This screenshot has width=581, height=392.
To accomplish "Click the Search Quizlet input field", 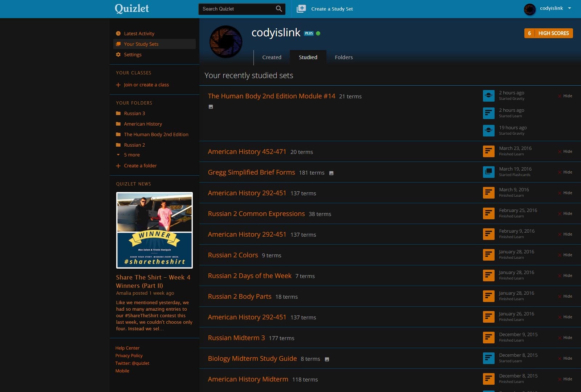I will tap(238, 9).
